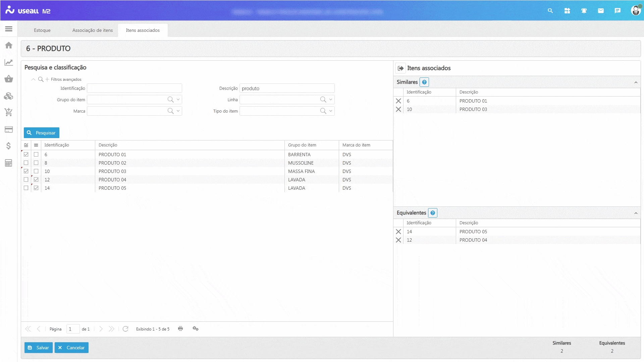
Task: Uncheck equivalent checkbox for PRODUTO 05
Action: [36, 188]
